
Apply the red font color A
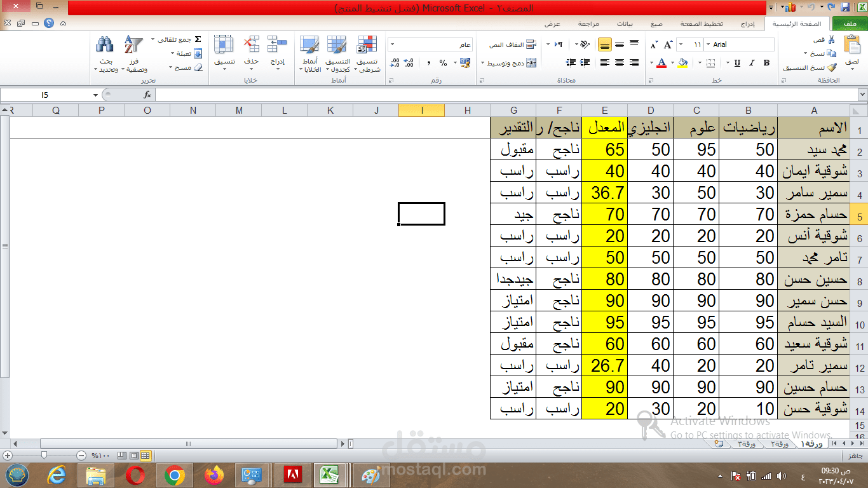[x=662, y=63]
